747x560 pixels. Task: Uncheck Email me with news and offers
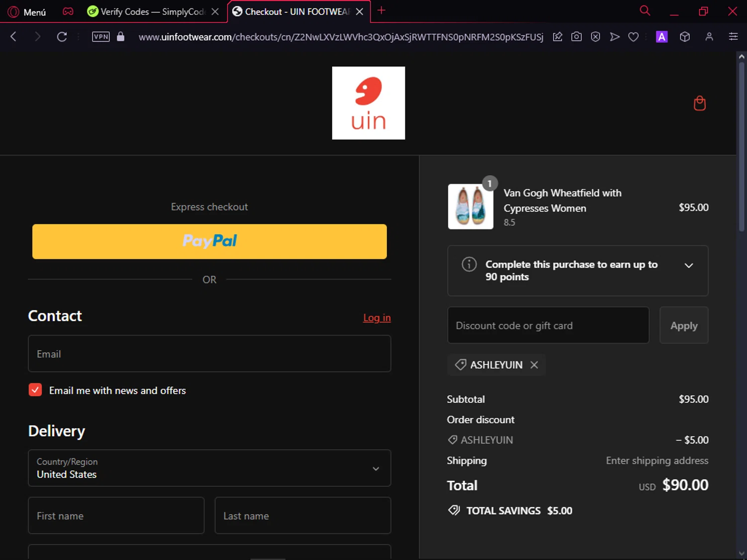point(35,390)
